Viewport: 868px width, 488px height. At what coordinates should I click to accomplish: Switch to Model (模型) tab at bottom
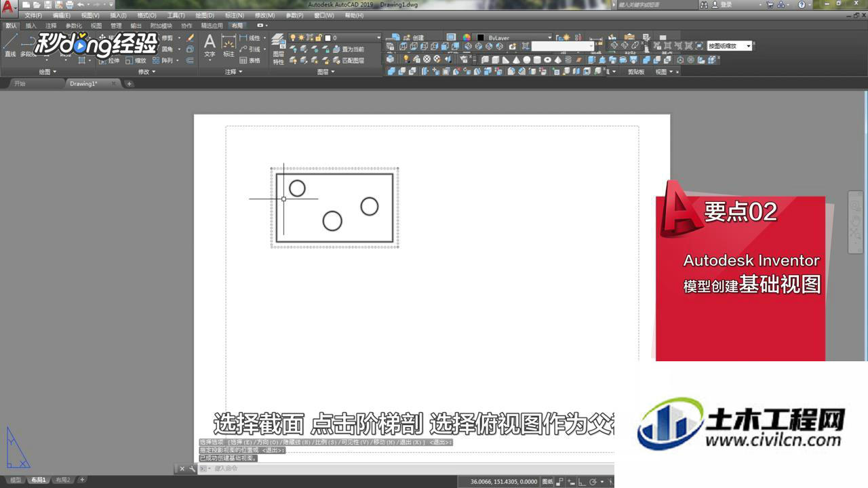click(15, 480)
